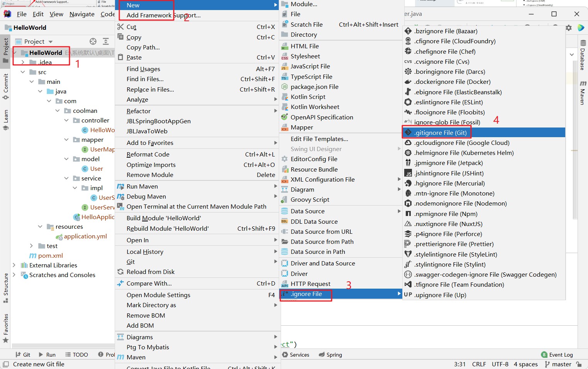Click the HTTP Request API icon

(x=285, y=284)
